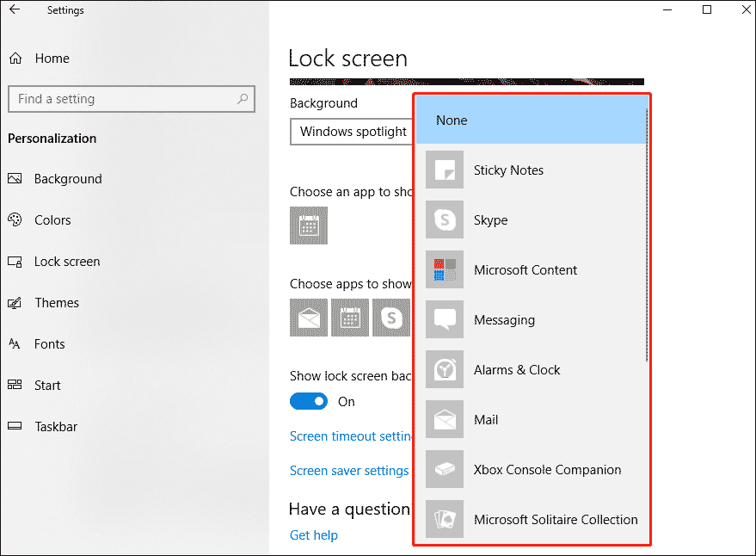Click the Sticky Notes app icon
Screen dimensions: 756x556
(x=445, y=170)
